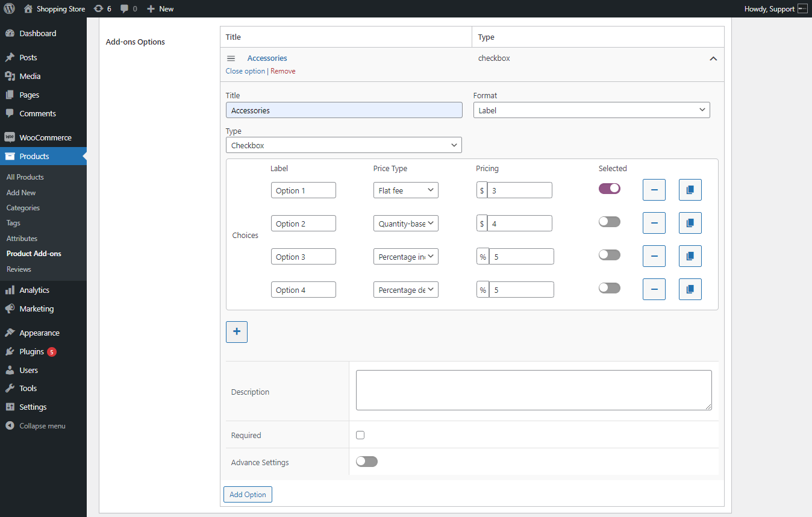812x517 pixels.
Task: Enable Selected toggle for Option 2
Action: (x=610, y=222)
